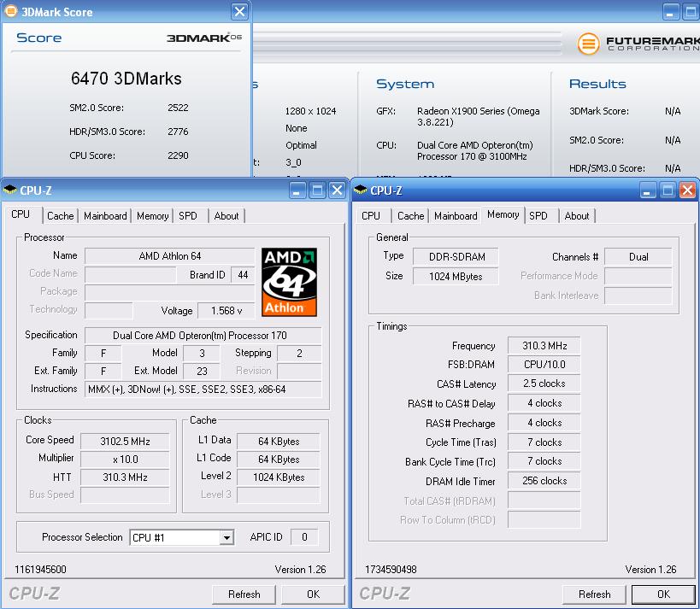Switch to Mainboard tab in the Processor CPU-Z window
This screenshot has height=609, width=700.
coord(105,216)
